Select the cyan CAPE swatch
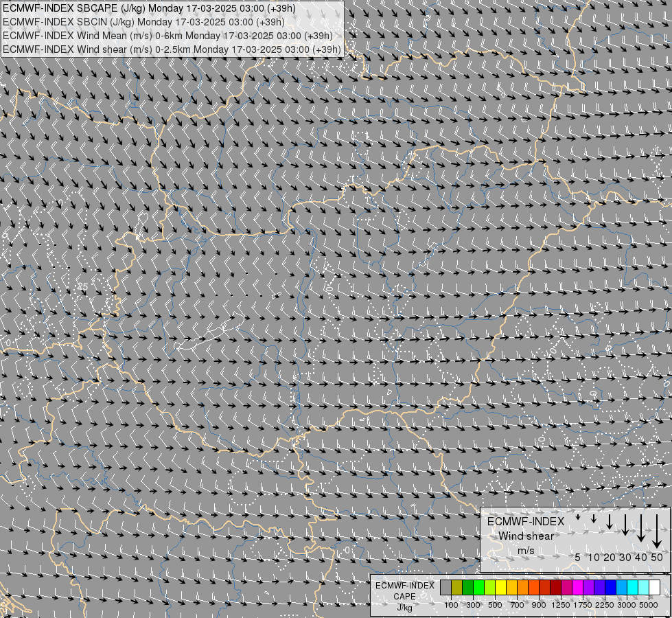The height and width of the screenshot is (618, 672). click(x=633, y=588)
